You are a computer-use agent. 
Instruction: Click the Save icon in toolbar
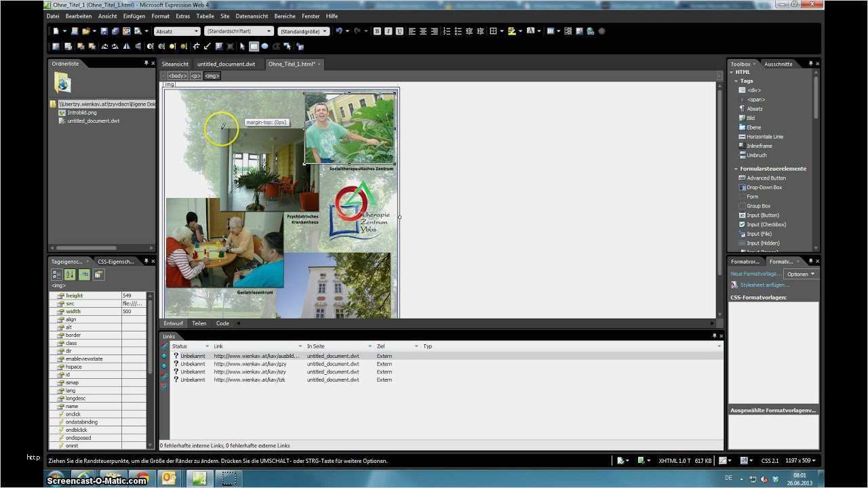point(104,31)
